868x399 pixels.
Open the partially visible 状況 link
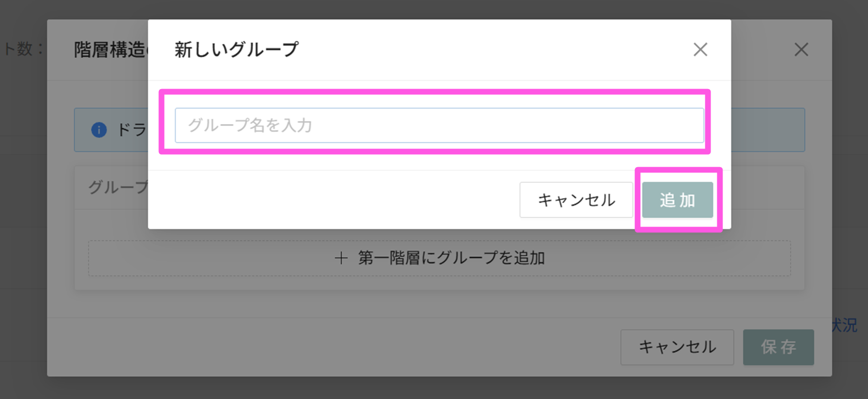coord(845,325)
